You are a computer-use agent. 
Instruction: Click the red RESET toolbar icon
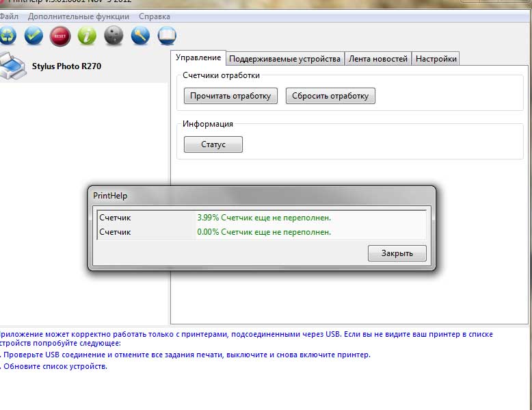pyautogui.click(x=60, y=36)
